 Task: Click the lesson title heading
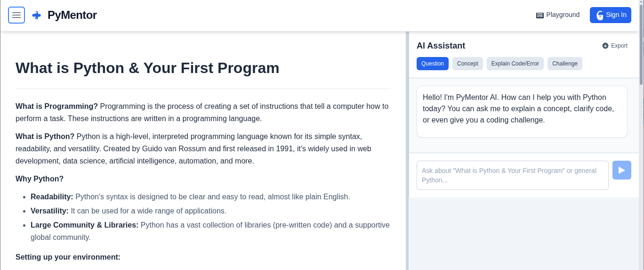click(147, 68)
